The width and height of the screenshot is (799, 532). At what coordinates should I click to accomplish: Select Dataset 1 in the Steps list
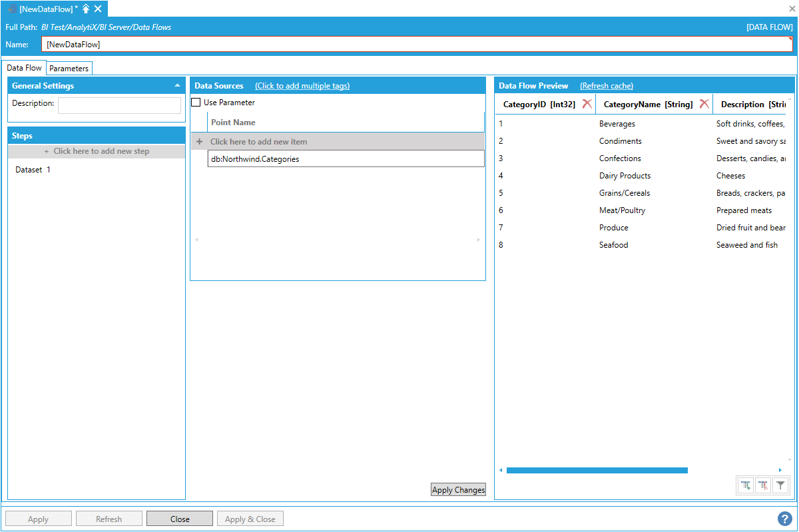[x=33, y=170]
